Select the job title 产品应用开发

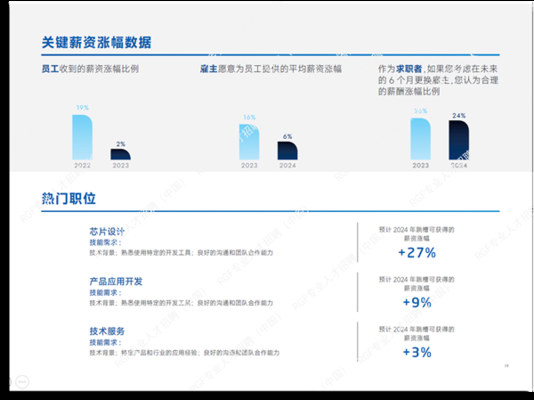116,282
